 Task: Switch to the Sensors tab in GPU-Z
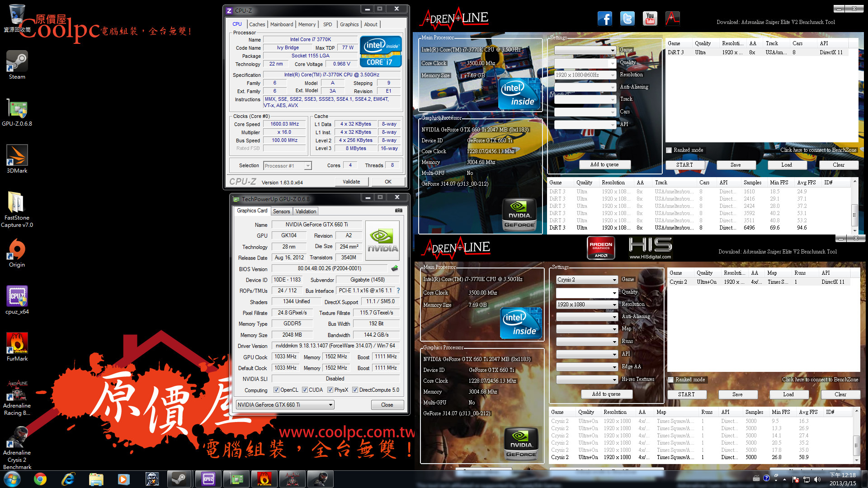coord(281,211)
